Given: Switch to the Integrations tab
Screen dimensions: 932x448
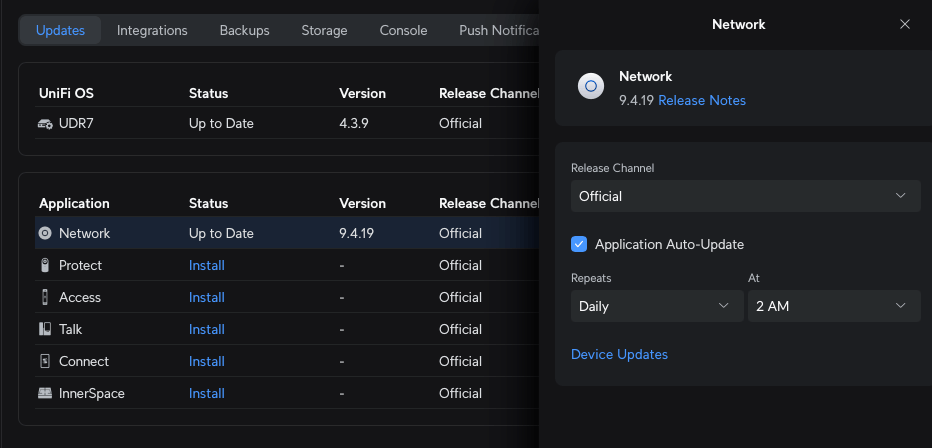Looking at the screenshot, I should pyautogui.click(x=152, y=31).
